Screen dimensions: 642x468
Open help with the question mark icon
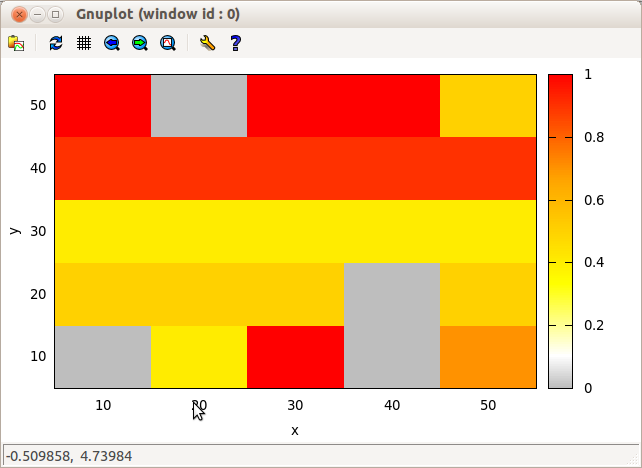(235, 43)
